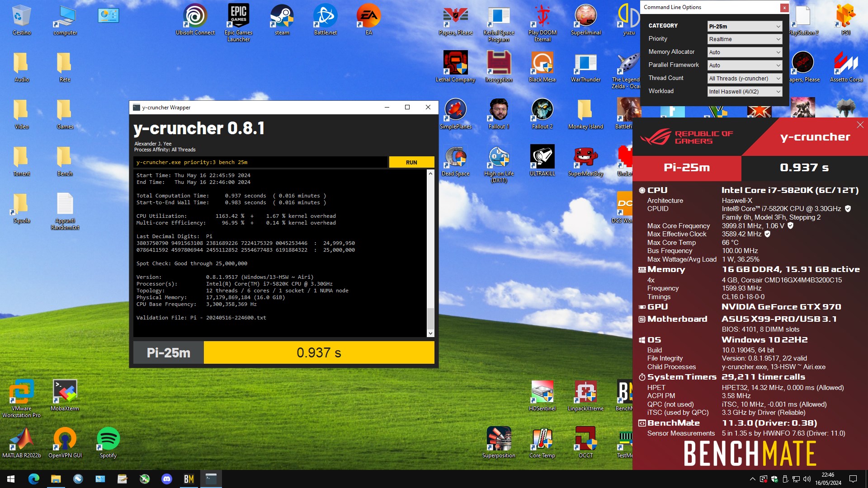Screen dimensions: 868x488
Task: Click the taskbar clock showing 22:46
Action: [x=828, y=479]
